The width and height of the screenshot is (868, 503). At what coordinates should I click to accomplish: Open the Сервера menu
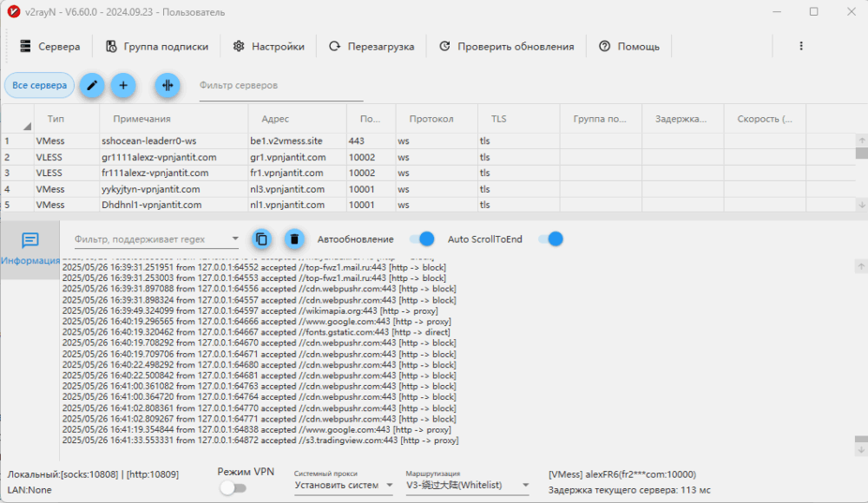49,46
